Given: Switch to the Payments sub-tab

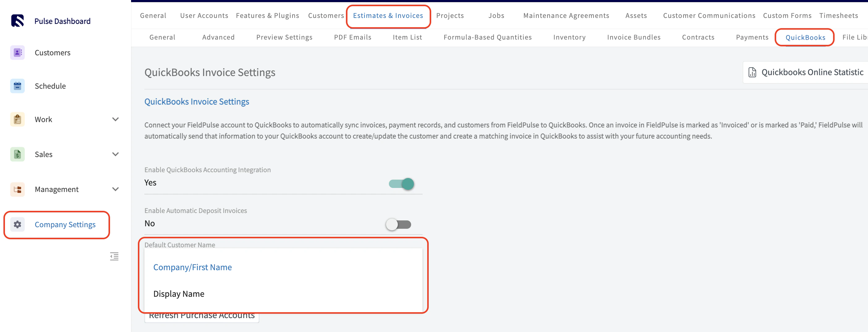Looking at the screenshot, I should [752, 37].
